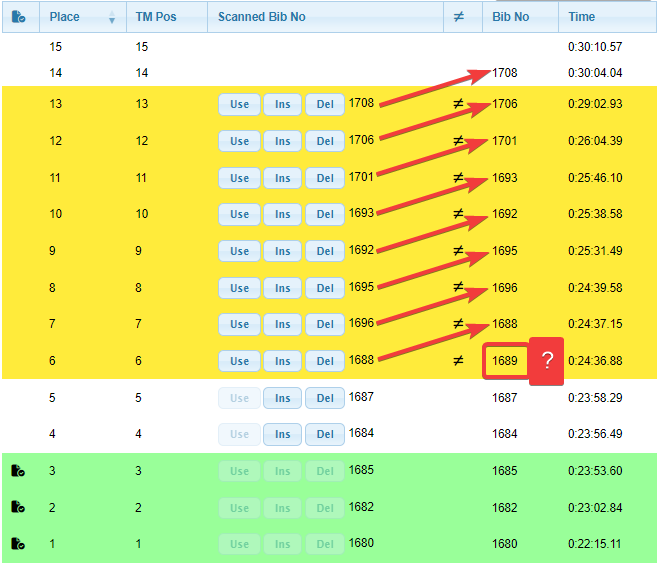Click the red question mark badge
The height and width of the screenshot is (566, 658).
(547, 361)
